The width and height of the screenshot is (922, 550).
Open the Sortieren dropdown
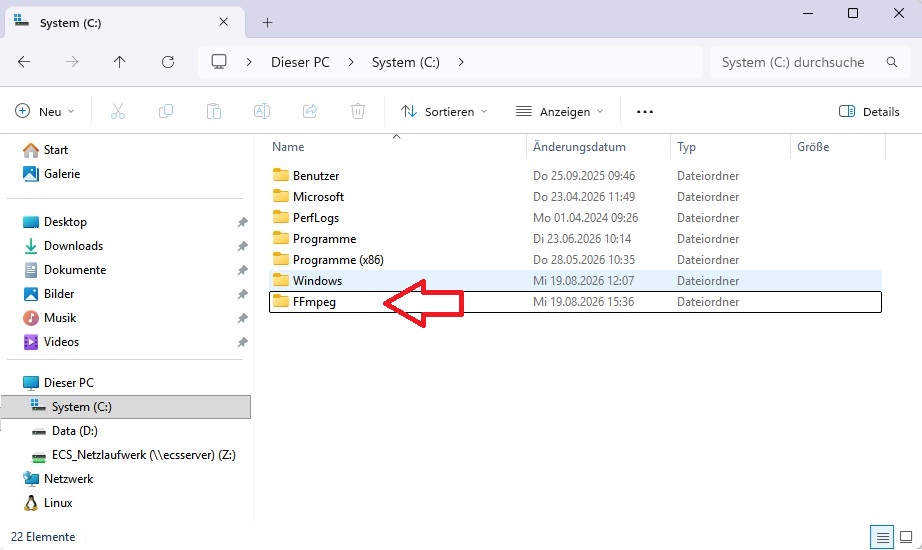tap(444, 112)
